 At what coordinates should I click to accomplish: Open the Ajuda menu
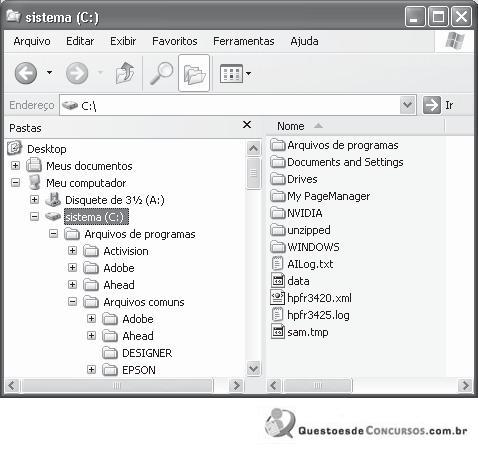click(304, 41)
